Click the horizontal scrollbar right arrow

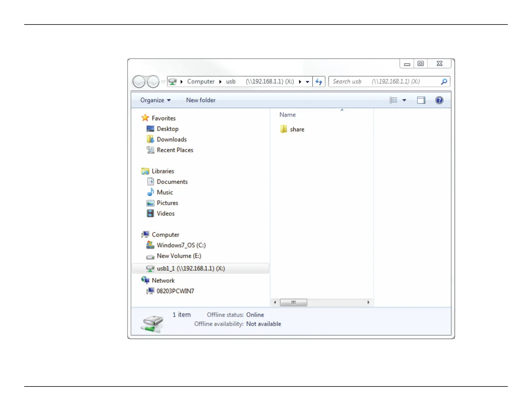pyautogui.click(x=369, y=303)
